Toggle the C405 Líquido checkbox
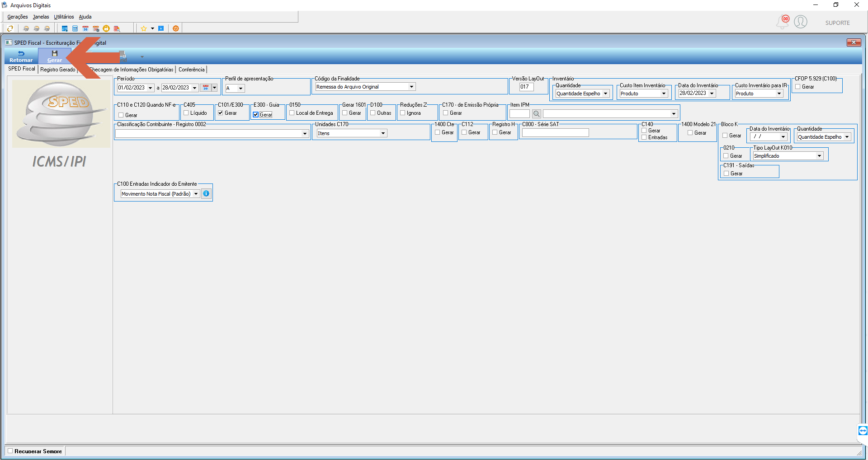This screenshot has height=460, width=868. (x=186, y=113)
